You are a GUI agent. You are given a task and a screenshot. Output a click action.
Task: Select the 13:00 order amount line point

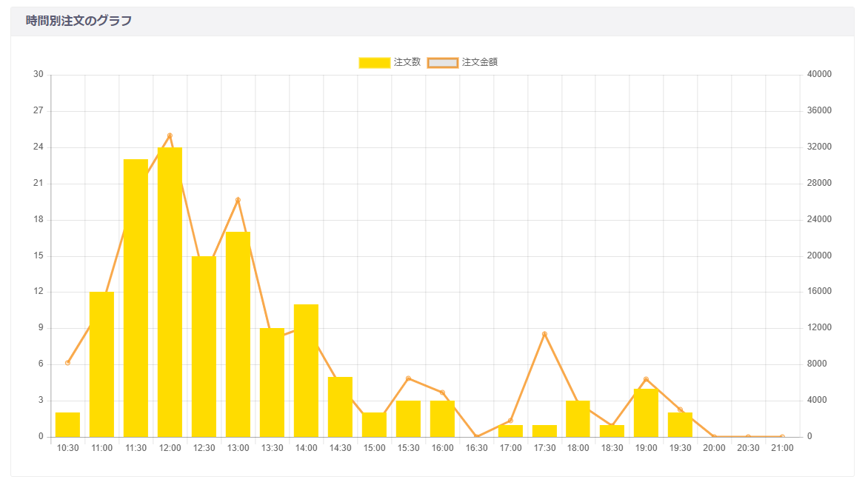238,200
